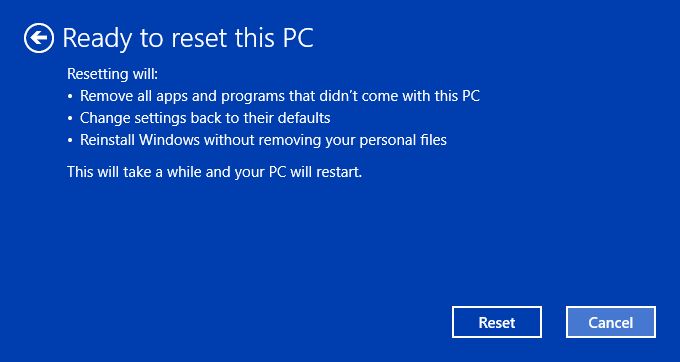Go back using the circled arrow icon

[x=39, y=38]
